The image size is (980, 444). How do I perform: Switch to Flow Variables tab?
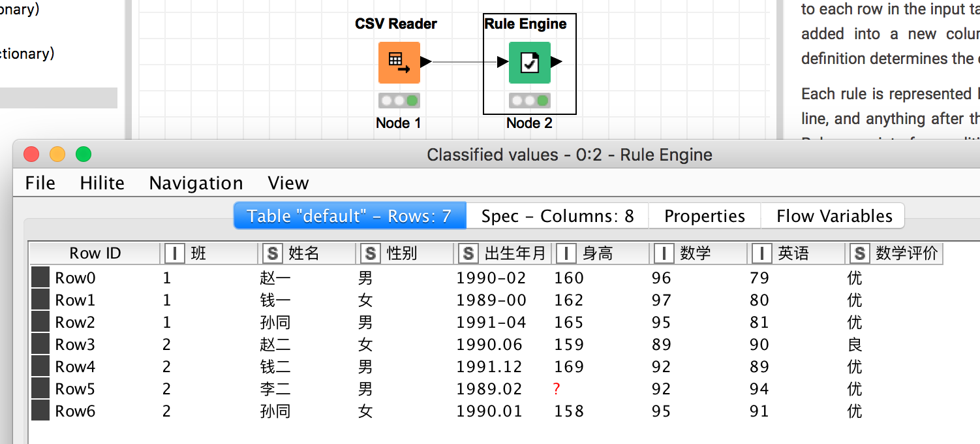[x=834, y=216]
